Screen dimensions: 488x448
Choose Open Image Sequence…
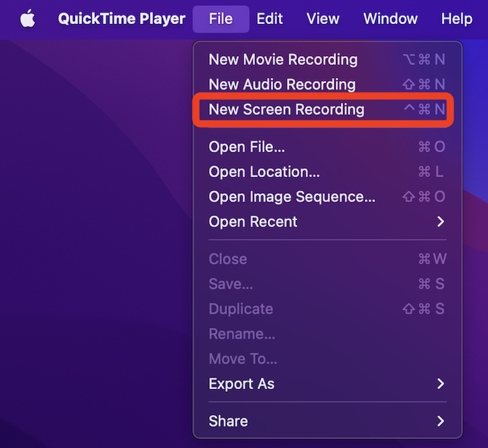327,197
